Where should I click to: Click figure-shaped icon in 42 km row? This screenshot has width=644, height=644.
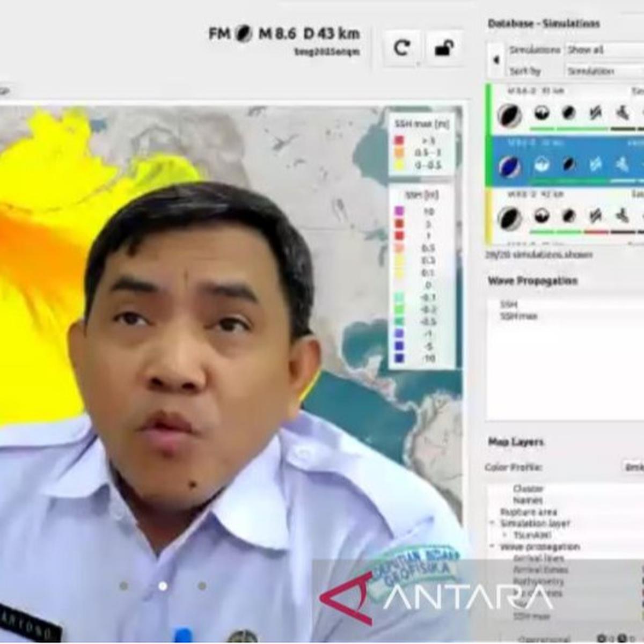coord(623,216)
